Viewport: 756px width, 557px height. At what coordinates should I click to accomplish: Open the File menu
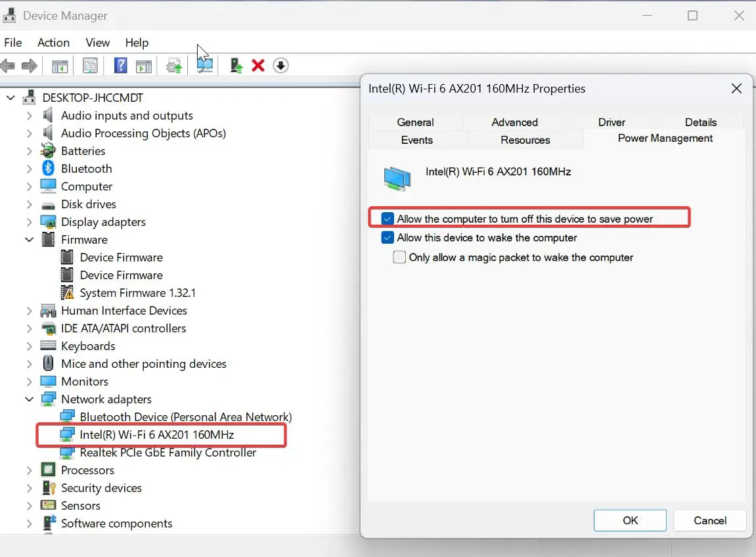(x=13, y=43)
